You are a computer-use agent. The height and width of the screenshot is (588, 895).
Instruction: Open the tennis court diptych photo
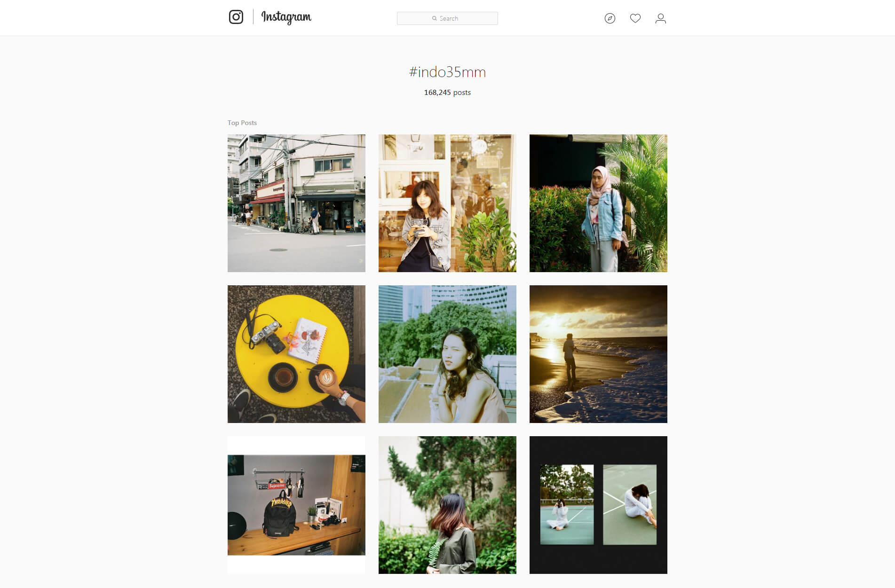[x=598, y=505]
